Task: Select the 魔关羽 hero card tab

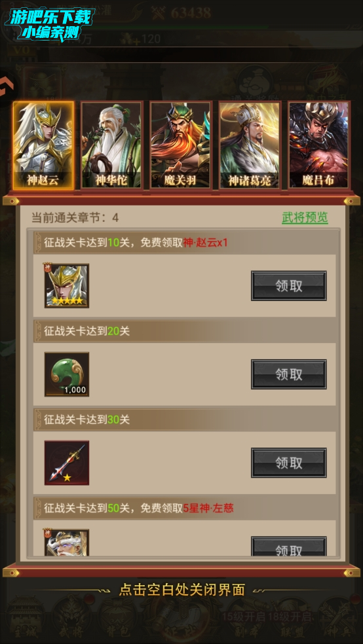Action: point(180,145)
